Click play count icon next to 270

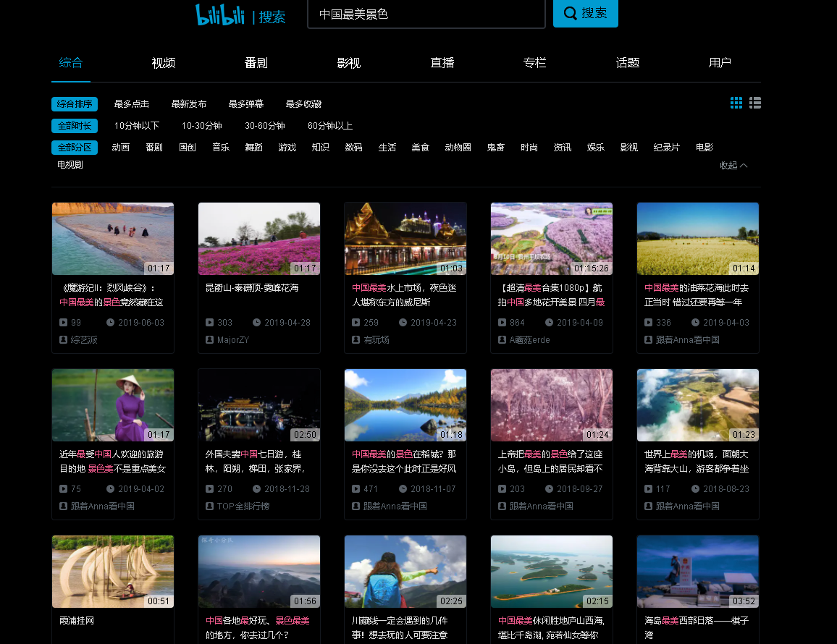point(209,489)
